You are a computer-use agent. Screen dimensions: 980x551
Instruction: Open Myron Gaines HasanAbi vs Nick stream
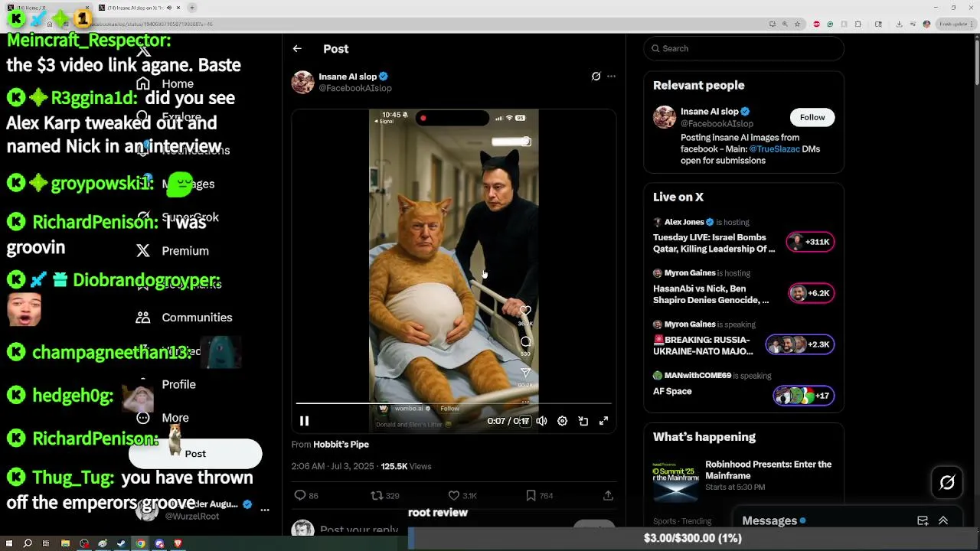[711, 295]
